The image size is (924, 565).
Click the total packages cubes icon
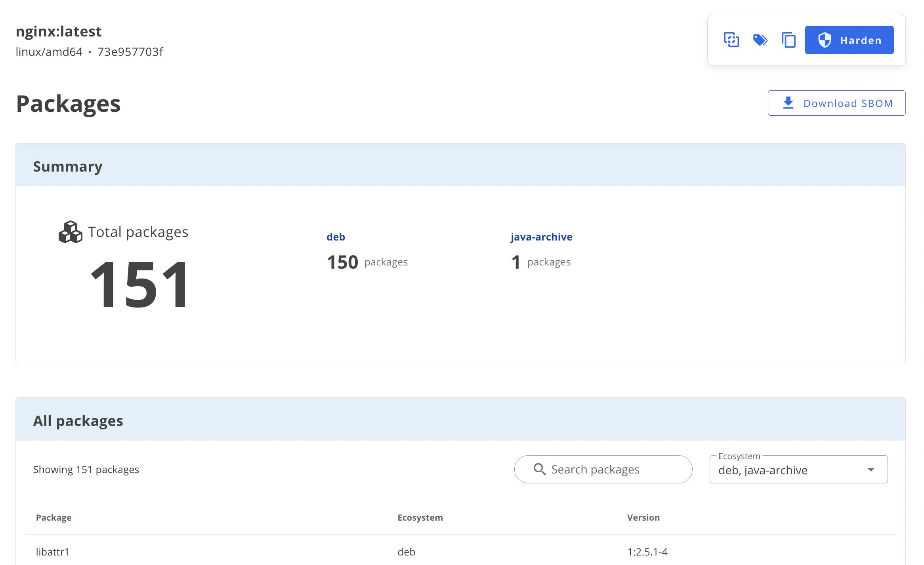70,232
